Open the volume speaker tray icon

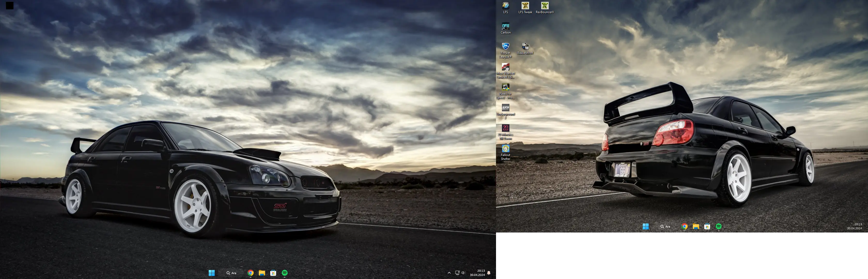(463, 273)
